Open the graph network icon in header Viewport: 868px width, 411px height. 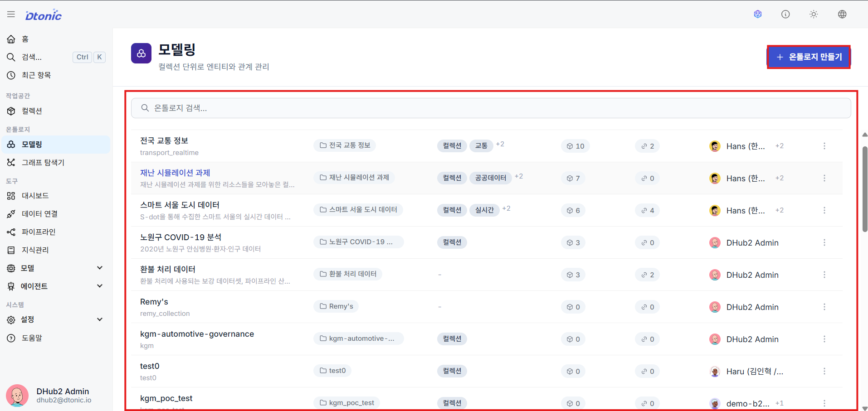[x=758, y=14]
